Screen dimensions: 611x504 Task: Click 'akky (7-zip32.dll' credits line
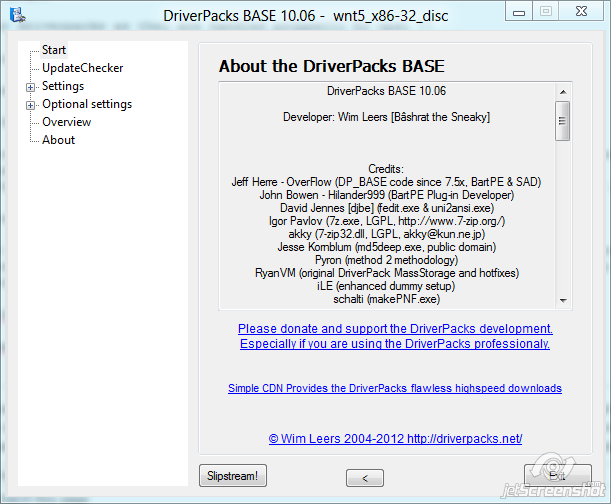[387, 234]
